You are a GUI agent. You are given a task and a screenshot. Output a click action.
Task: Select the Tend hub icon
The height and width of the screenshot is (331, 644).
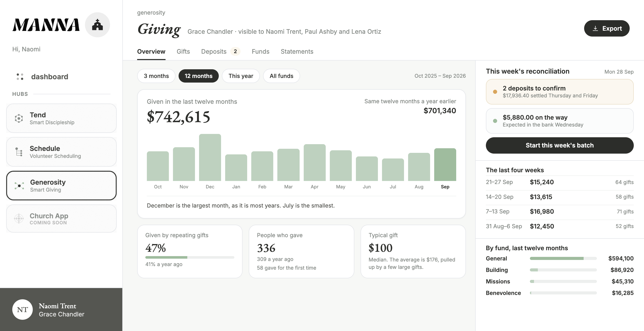pyautogui.click(x=19, y=118)
